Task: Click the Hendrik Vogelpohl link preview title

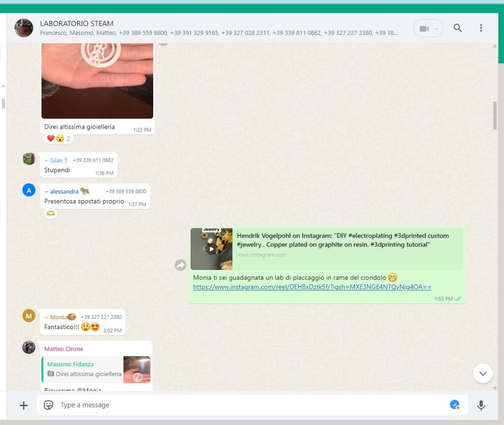Action: (x=343, y=240)
